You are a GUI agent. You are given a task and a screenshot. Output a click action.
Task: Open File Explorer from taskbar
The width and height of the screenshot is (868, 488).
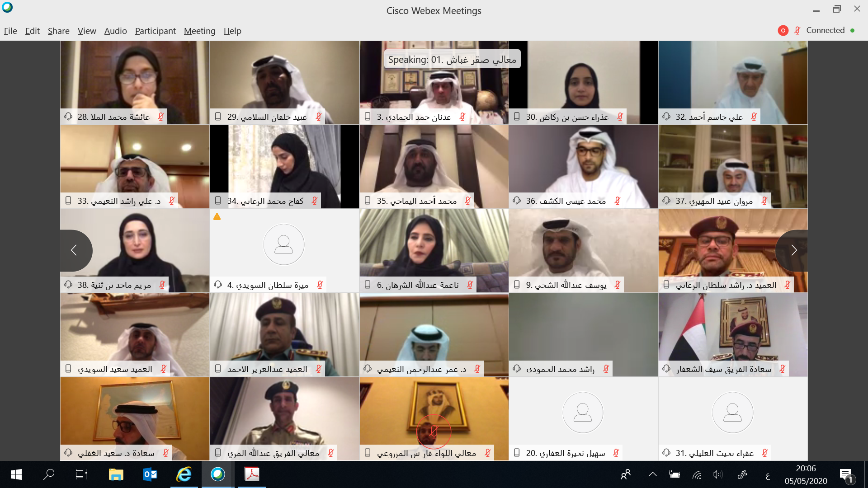coord(116,474)
